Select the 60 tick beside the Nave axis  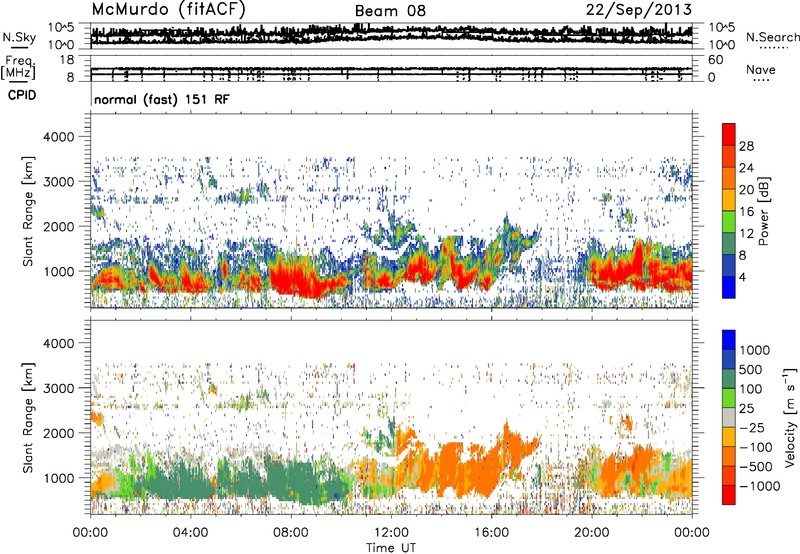[x=715, y=60]
